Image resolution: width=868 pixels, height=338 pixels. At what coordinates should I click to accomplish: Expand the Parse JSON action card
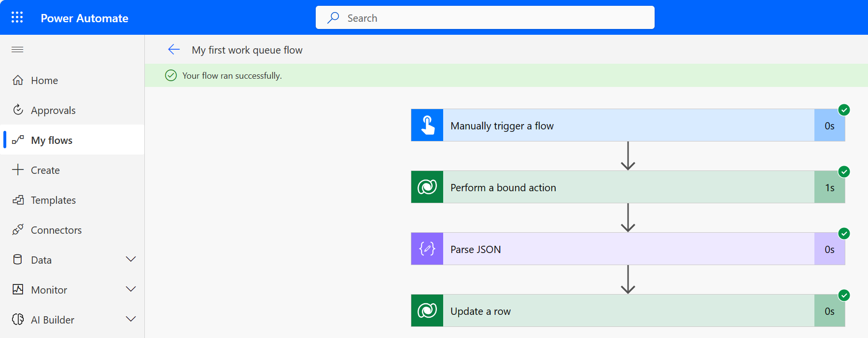click(628, 249)
